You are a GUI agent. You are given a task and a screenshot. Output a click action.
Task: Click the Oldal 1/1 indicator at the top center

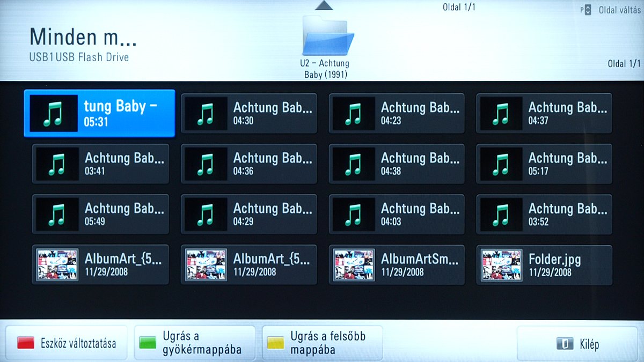tap(459, 8)
